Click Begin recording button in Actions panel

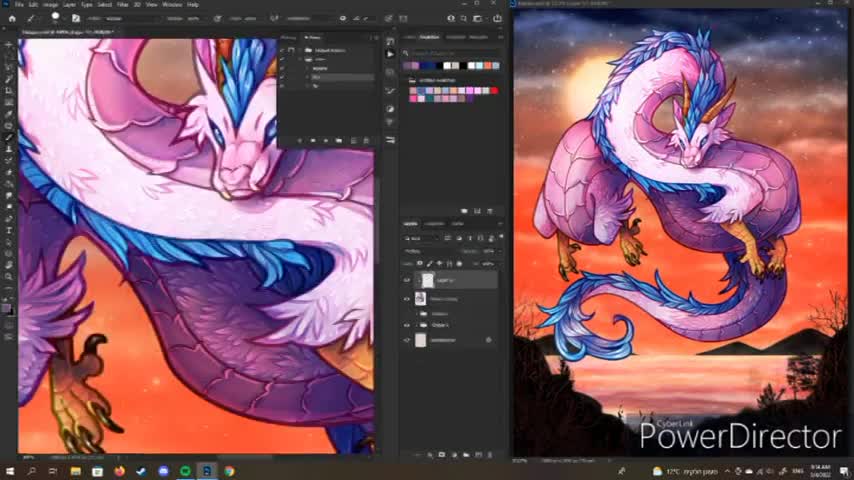[x=313, y=141]
